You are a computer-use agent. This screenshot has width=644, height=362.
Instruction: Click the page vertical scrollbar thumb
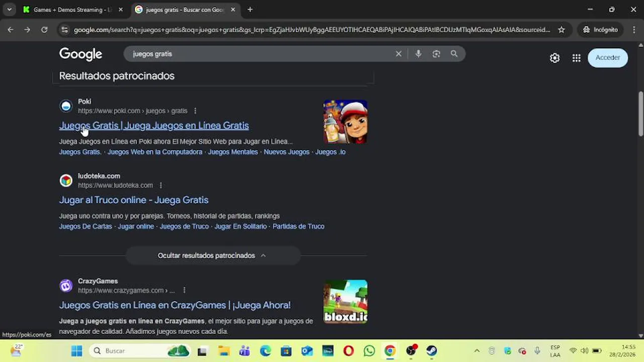[x=640, y=113]
